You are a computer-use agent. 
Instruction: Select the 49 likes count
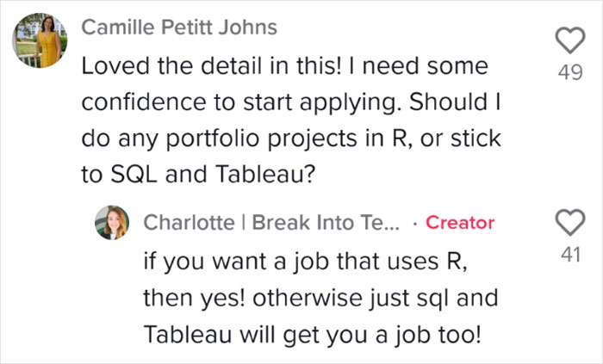[570, 72]
